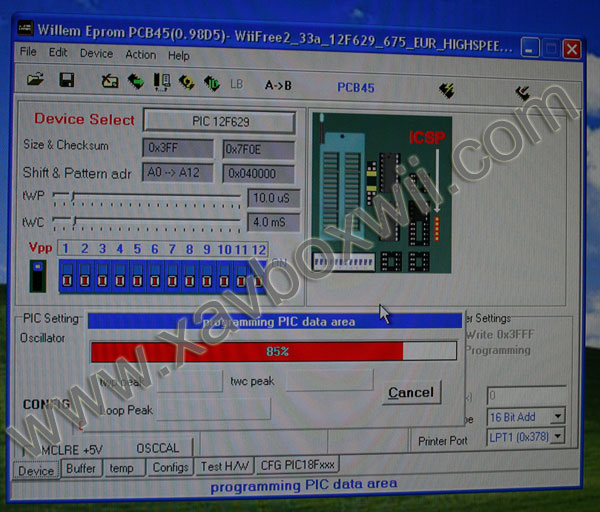This screenshot has width=600, height=512.
Task: Click the twc peak field
Action: (x=329, y=380)
